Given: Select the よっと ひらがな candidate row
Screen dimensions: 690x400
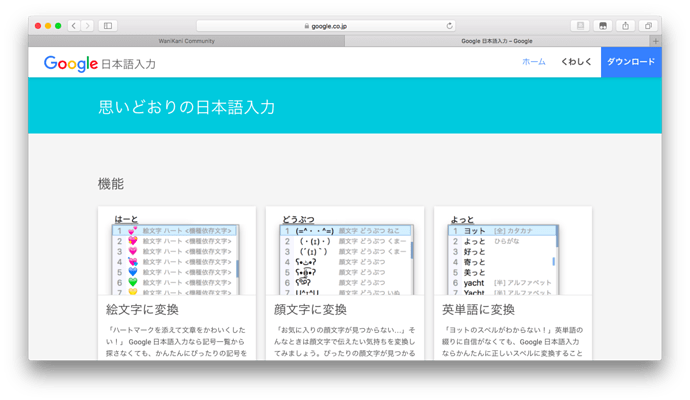Looking at the screenshot, I should pos(502,241).
